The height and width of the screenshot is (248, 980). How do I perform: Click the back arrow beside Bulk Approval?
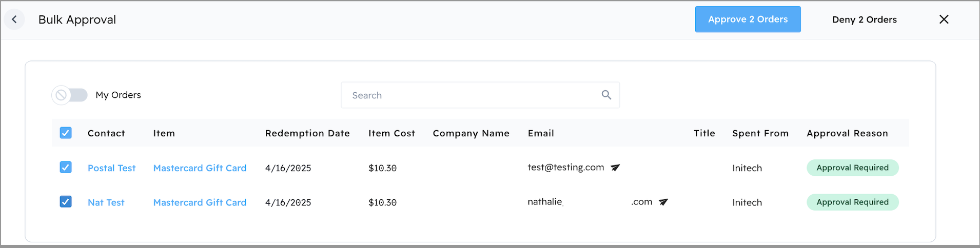pos(14,19)
